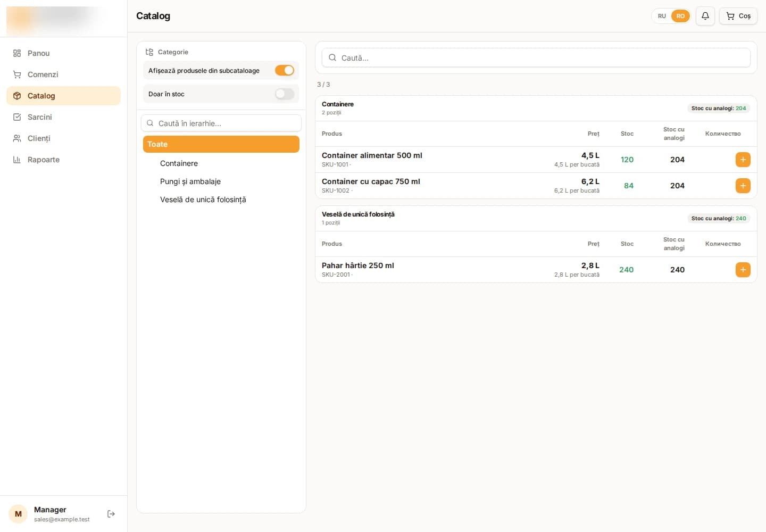Click stock value 84

coord(629,186)
